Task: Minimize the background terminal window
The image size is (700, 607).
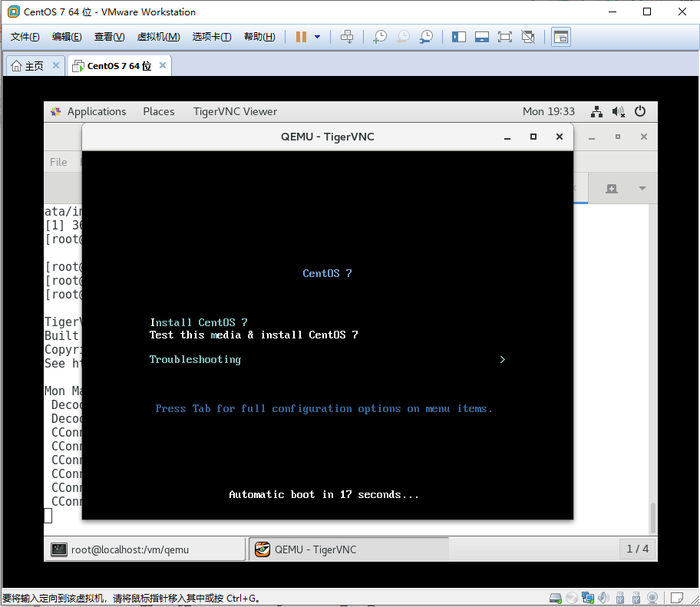Action: 592,137
